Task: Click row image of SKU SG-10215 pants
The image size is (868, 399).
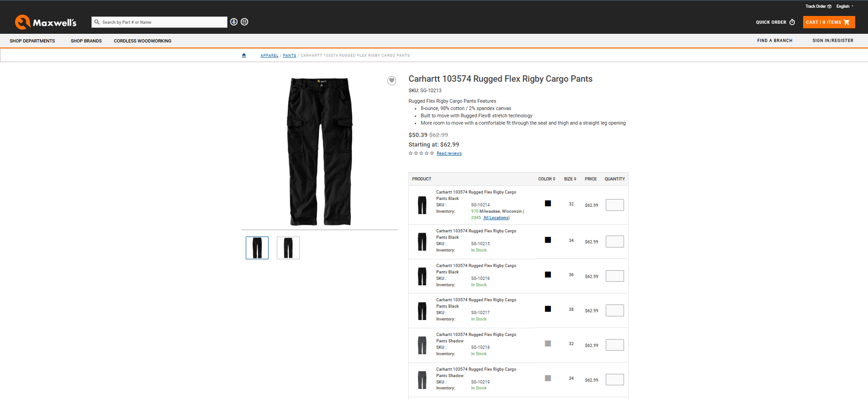Action: [422, 241]
